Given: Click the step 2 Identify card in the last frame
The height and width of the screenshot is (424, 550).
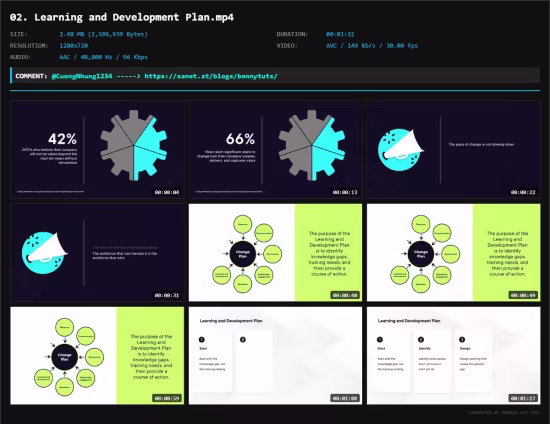Looking at the screenshot, I should pos(432,361).
